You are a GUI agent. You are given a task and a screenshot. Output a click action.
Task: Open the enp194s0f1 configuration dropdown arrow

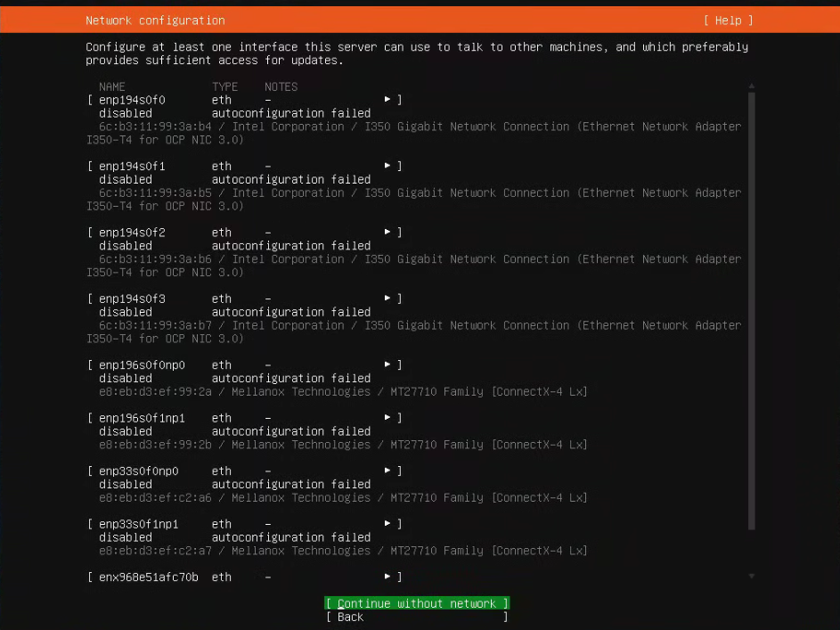(387, 166)
